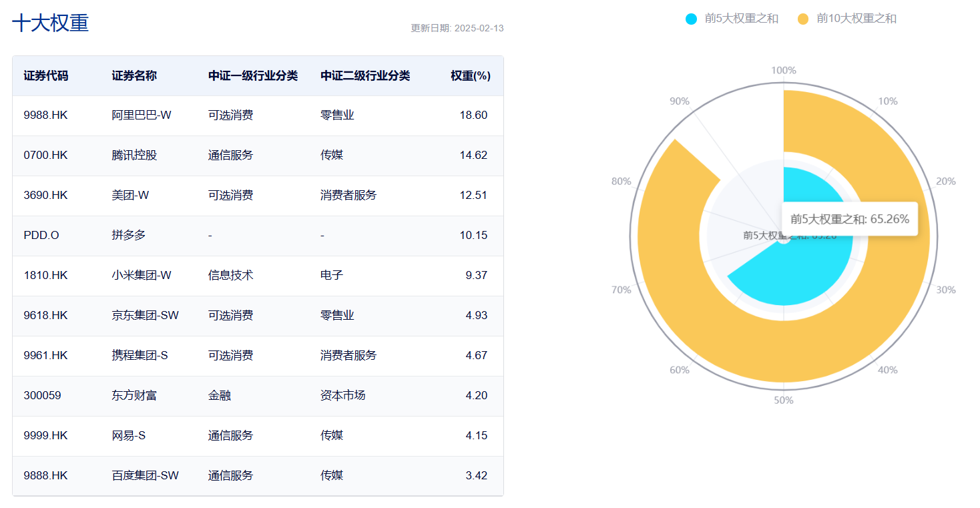Click the 百度集团-SW weight value 3.42
980x508 pixels.
[x=476, y=475]
